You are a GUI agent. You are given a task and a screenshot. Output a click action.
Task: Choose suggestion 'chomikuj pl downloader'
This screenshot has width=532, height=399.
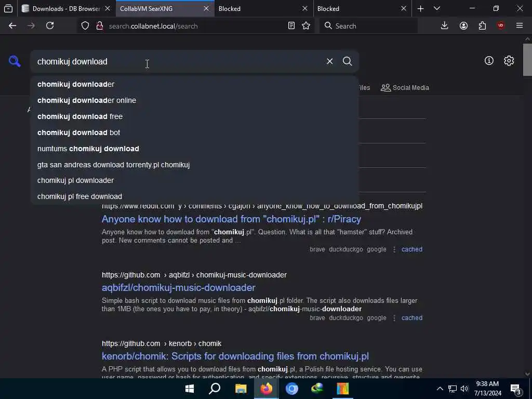click(x=194, y=180)
